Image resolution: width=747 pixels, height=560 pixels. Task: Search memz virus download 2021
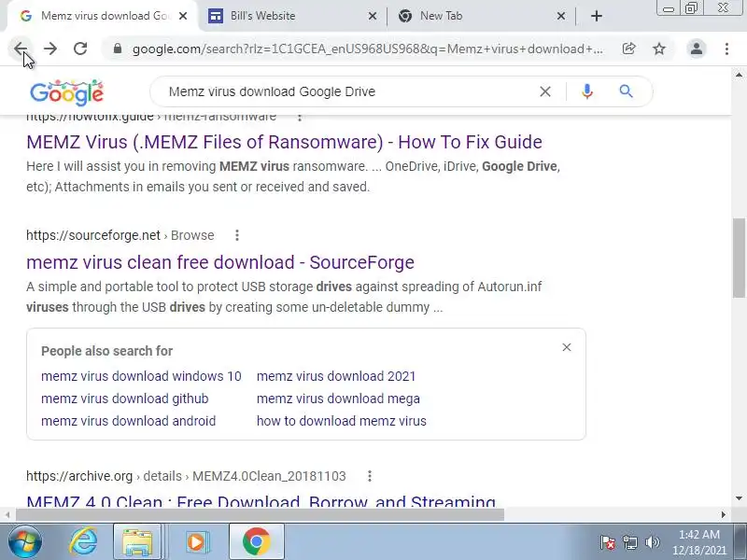[336, 376]
